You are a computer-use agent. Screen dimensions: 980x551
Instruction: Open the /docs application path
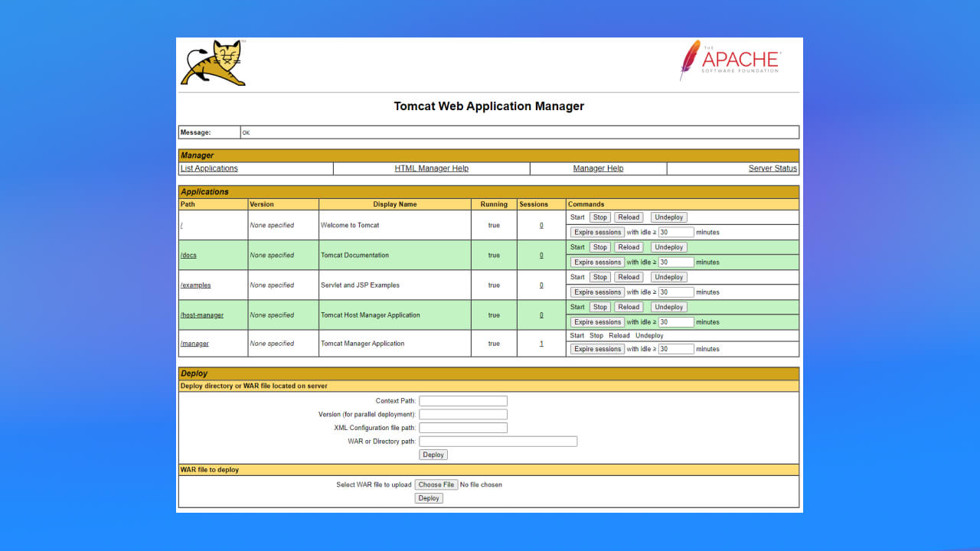pyautogui.click(x=188, y=255)
